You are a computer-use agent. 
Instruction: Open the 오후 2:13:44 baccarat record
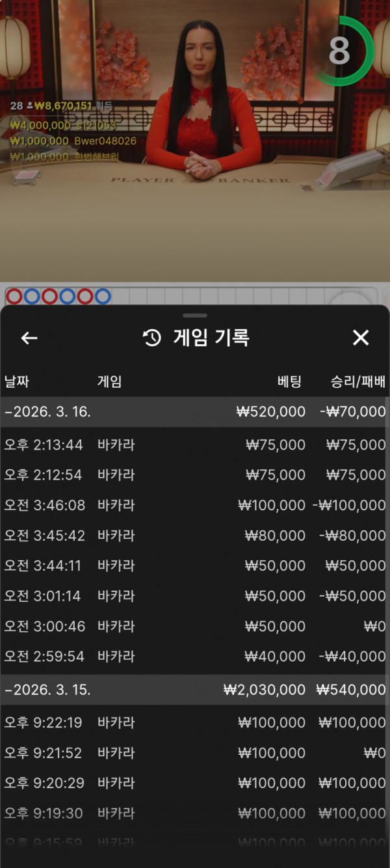point(195,445)
